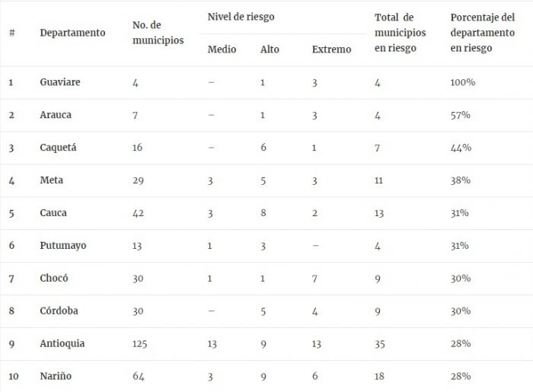Click the Chocó department cell

53,279
